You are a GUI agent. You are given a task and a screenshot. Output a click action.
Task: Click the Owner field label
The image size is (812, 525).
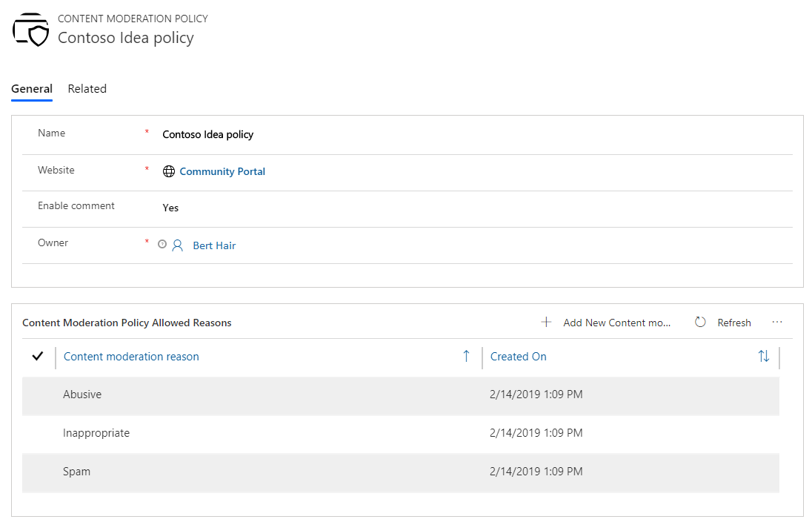[x=53, y=242]
